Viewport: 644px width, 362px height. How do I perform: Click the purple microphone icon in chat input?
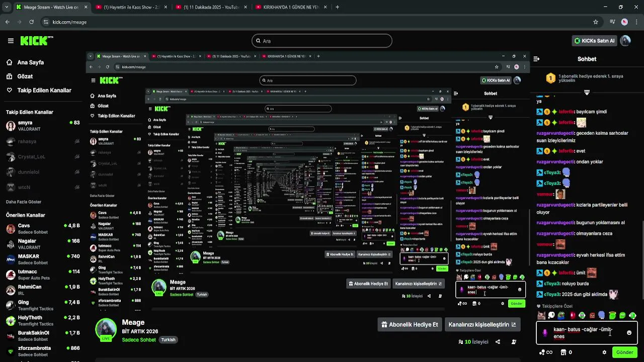point(545,333)
